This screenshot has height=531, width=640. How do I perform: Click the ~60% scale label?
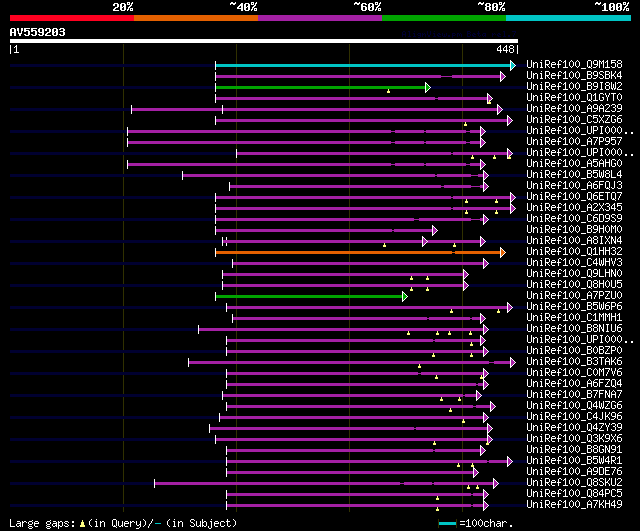click(x=367, y=7)
